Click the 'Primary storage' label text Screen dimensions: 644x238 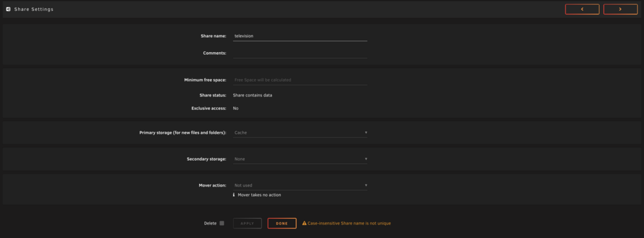point(183,133)
